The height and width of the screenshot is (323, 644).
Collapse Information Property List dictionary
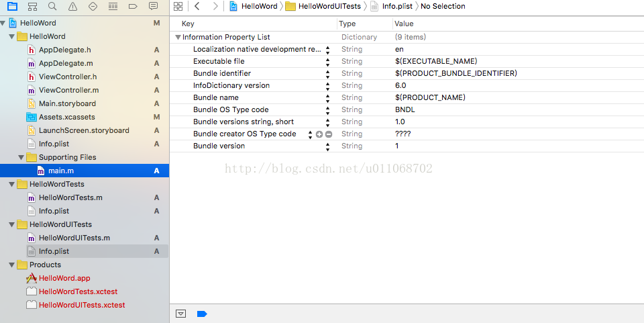coord(178,38)
